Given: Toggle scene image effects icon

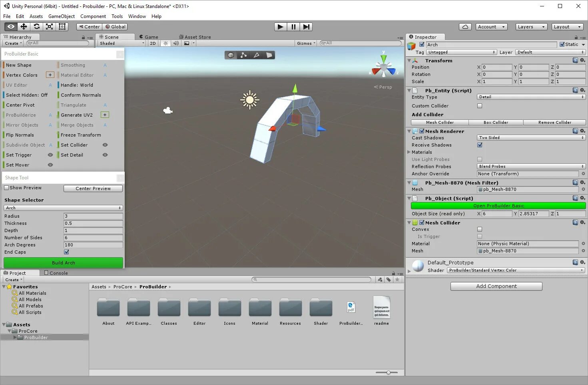Looking at the screenshot, I should [x=187, y=43].
